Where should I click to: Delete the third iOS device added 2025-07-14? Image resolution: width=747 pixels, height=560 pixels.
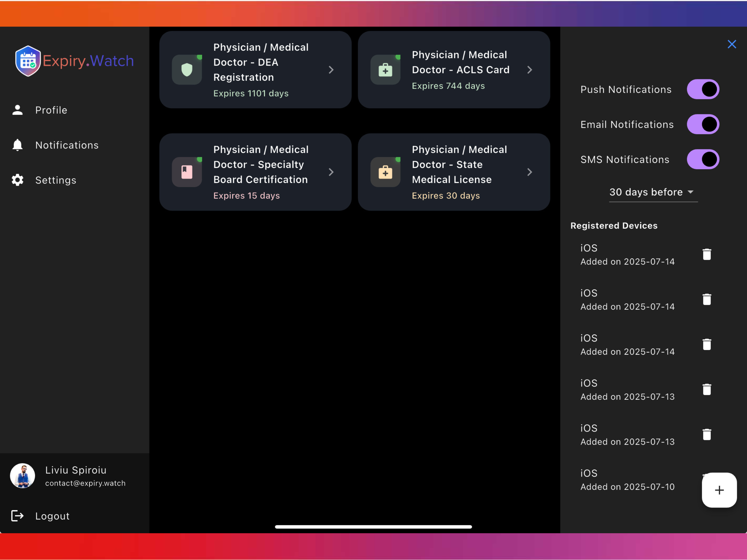click(707, 344)
